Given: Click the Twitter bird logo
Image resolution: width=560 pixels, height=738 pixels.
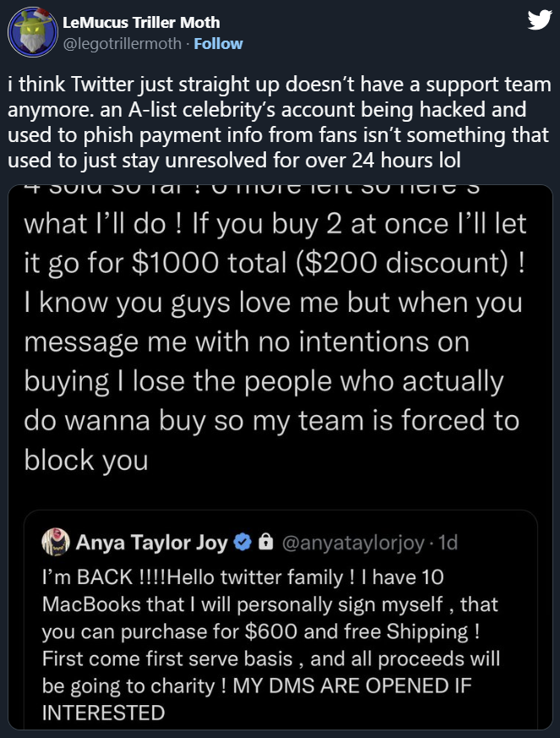Looking at the screenshot, I should [538, 21].
